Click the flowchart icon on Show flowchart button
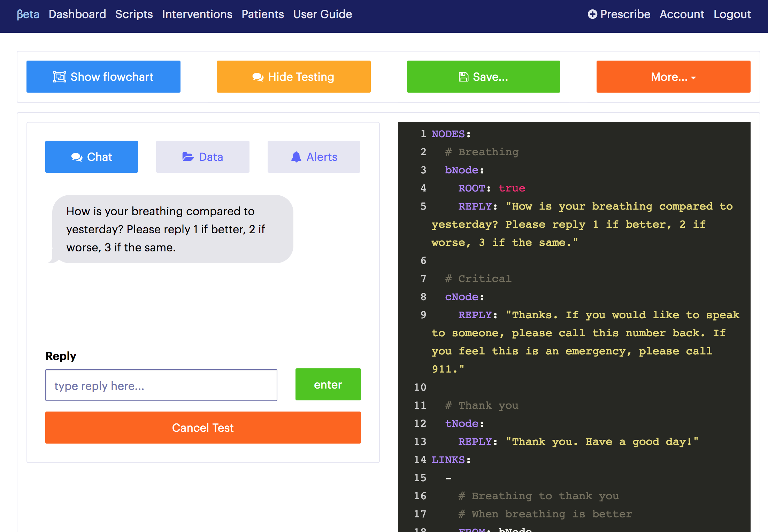 click(x=60, y=76)
